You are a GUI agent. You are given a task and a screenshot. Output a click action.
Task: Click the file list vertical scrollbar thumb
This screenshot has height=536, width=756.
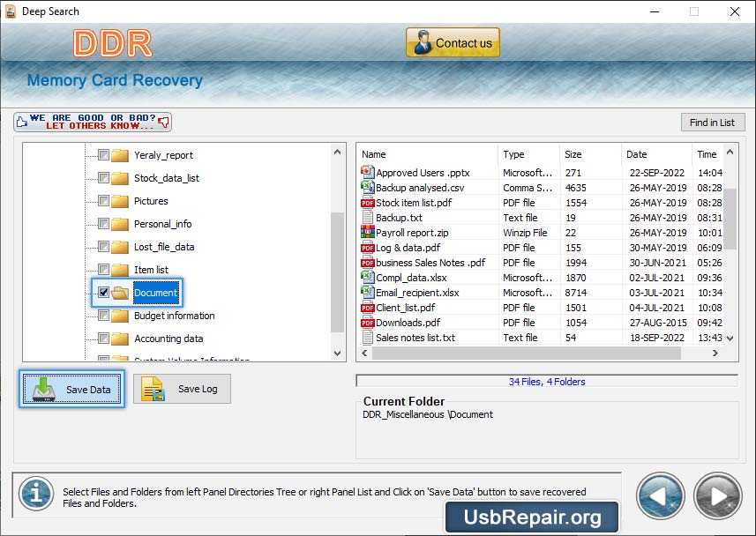click(730, 219)
